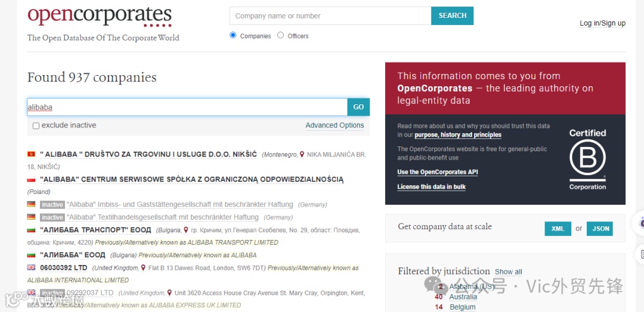Click map pin before Unit 3620 Access House
Screen dimensions: 644x312
point(169,293)
